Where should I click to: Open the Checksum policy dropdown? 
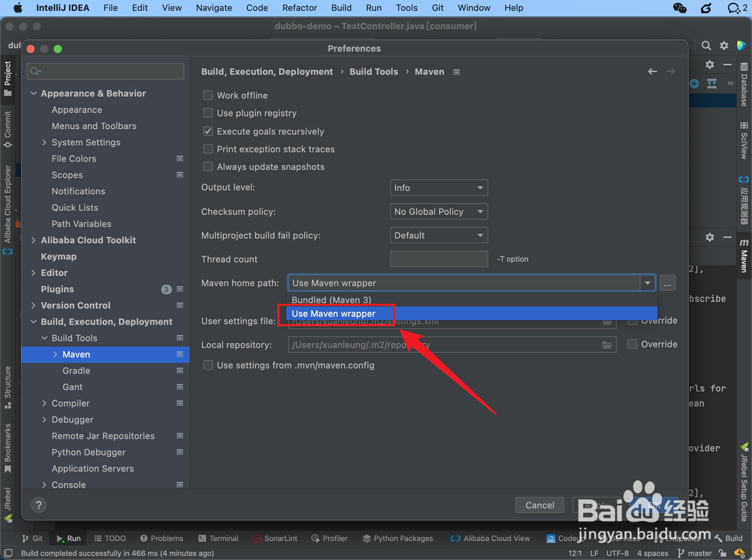click(439, 211)
